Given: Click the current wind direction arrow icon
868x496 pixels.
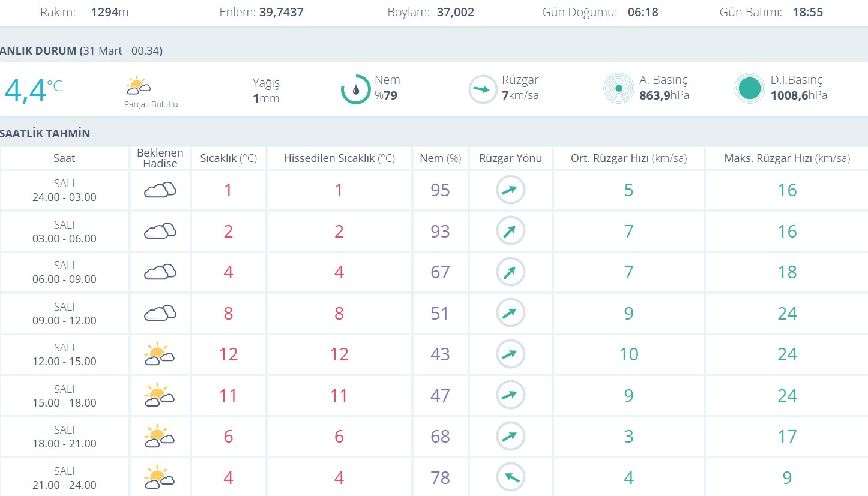Looking at the screenshot, I should coord(483,89).
